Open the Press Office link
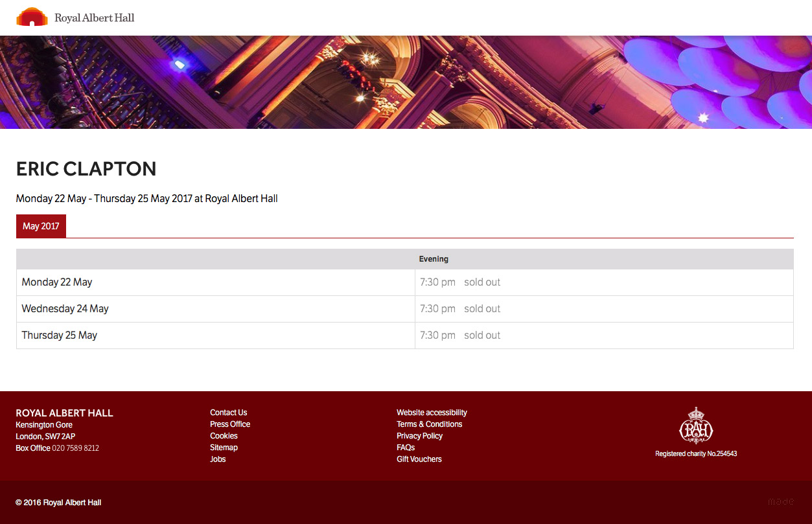 coord(230,424)
